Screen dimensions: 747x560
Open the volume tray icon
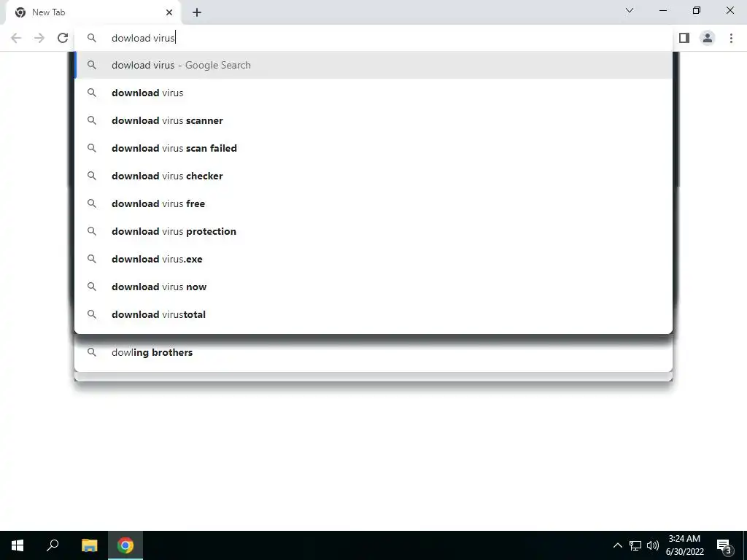(x=653, y=545)
